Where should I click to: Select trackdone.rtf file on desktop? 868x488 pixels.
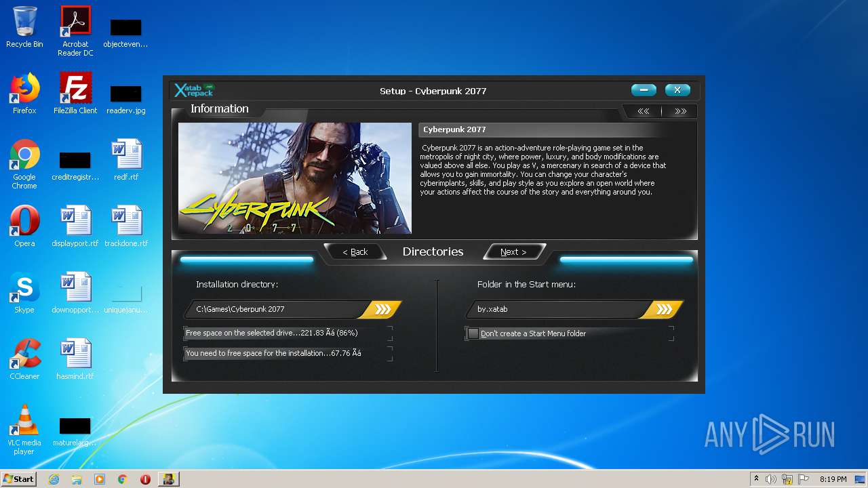(x=126, y=226)
